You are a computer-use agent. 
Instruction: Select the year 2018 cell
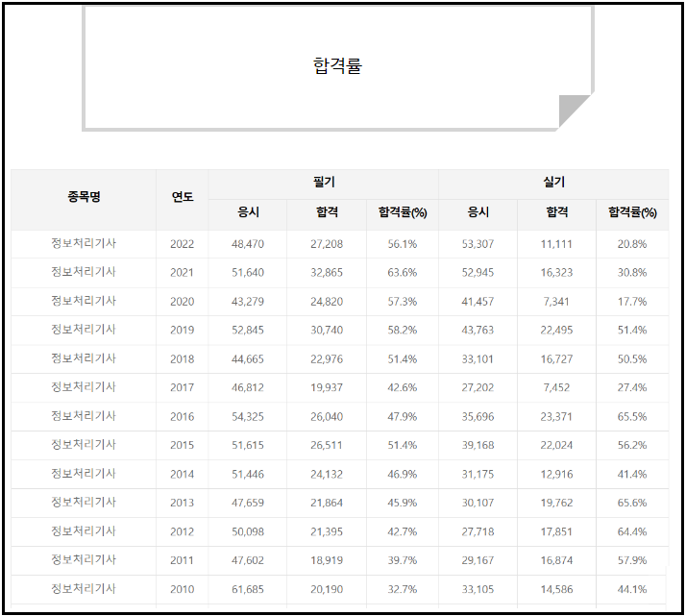point(182,359)
